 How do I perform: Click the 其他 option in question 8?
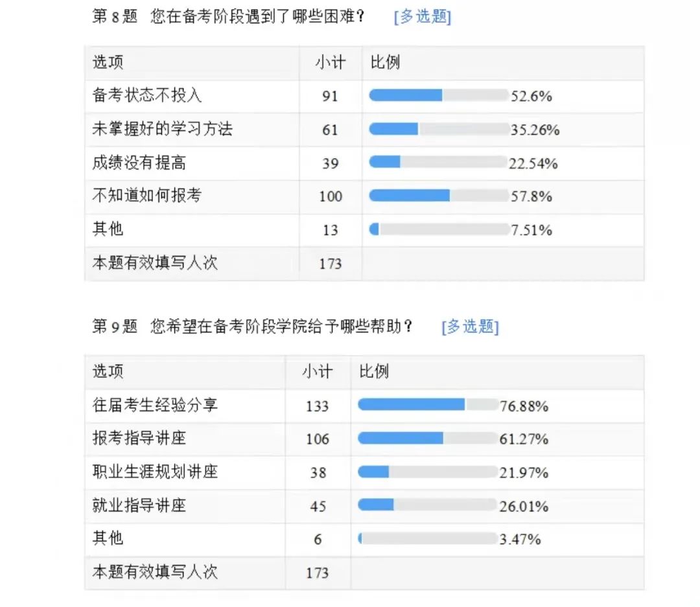pos(108,229)
